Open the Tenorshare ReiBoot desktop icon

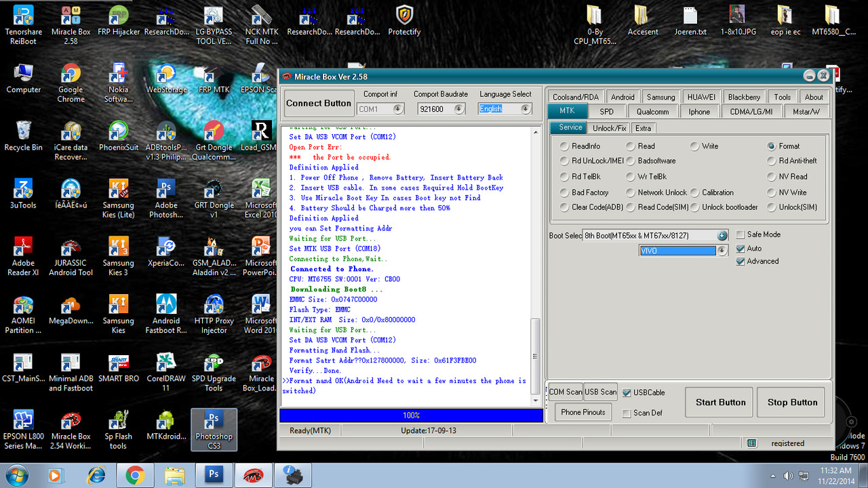(24, 24)
